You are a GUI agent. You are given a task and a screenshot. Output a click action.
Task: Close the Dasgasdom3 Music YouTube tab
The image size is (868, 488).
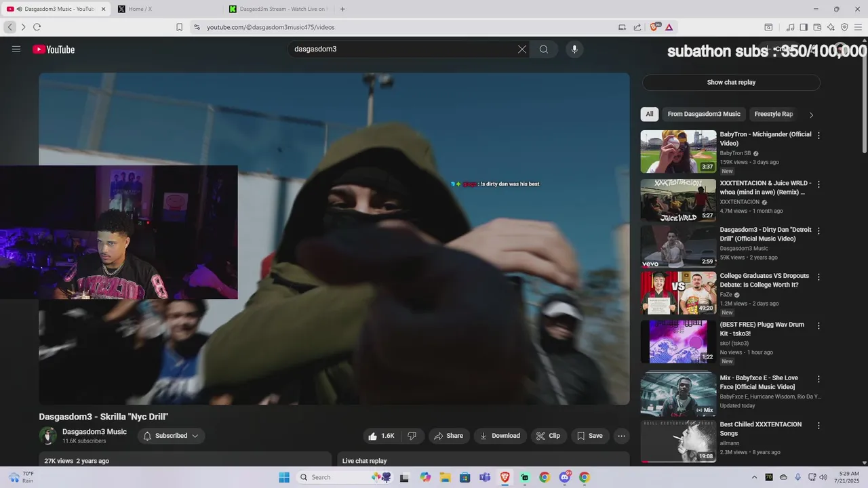(x=104, y=9)
